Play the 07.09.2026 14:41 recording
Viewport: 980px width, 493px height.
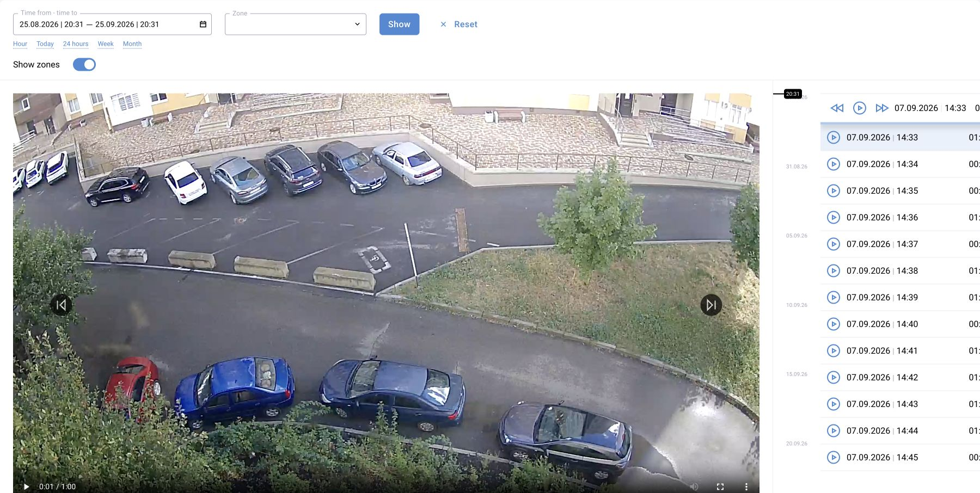click(x=834, y=351)
